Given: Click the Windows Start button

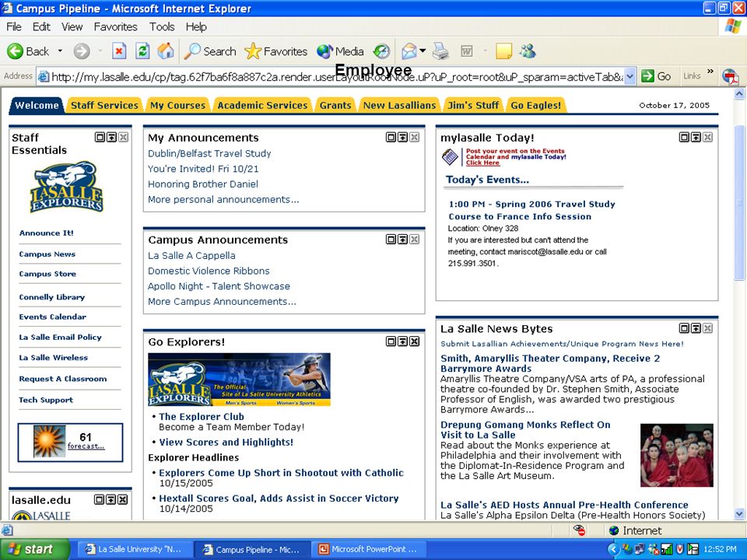Looking at the screenshot, I should click(35, 549).
